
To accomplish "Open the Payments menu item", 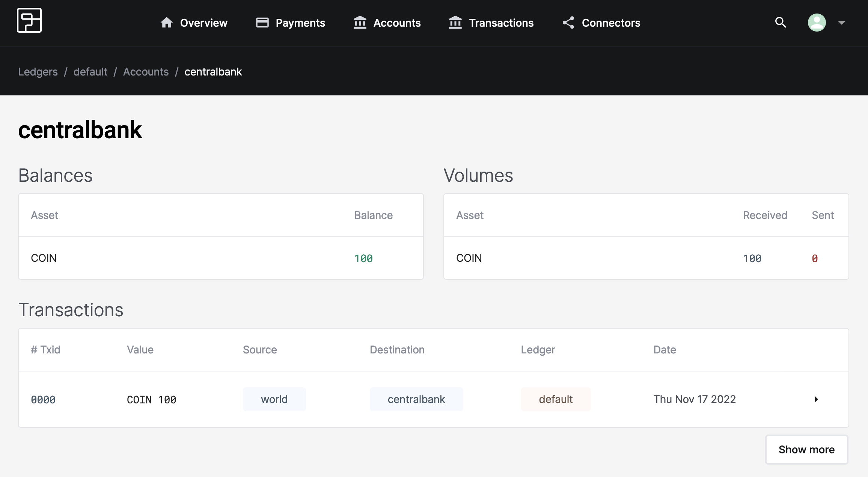I will pyautogui.click(x=300, y=23).
